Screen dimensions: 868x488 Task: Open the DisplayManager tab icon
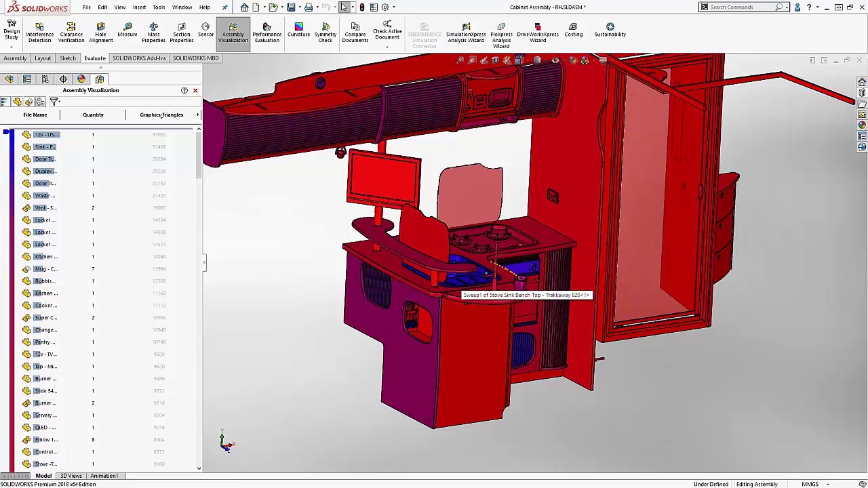pos(81,79)
